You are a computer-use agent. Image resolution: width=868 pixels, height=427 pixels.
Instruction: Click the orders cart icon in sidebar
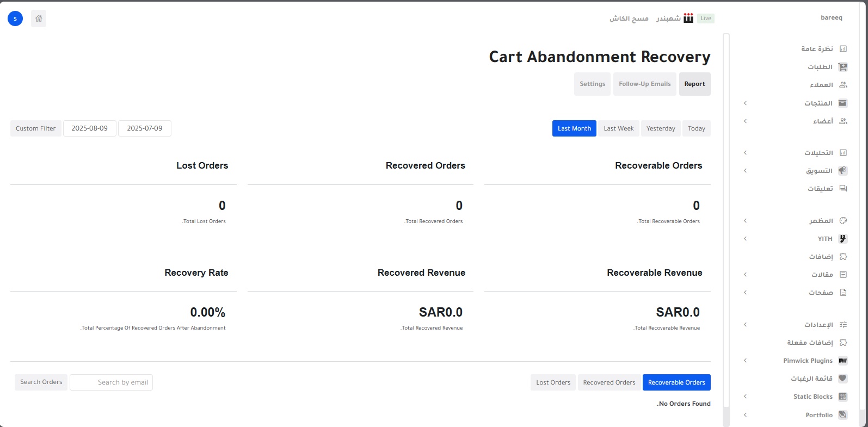842,67
